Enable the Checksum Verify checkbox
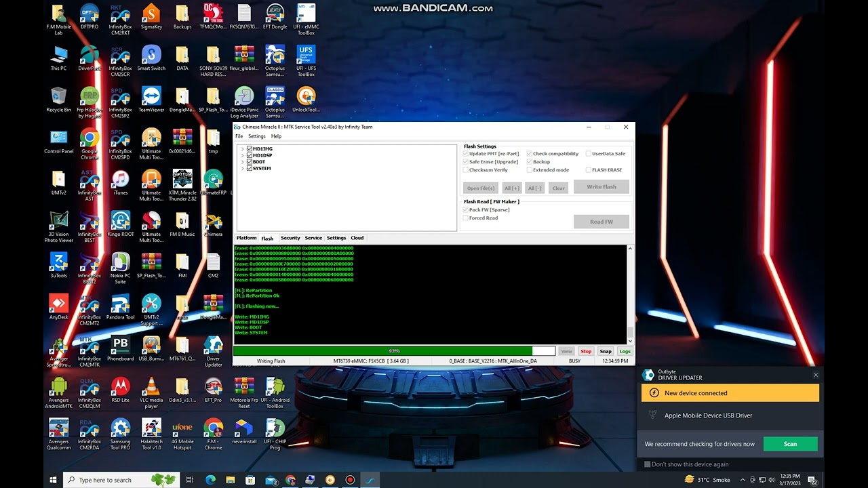This screenshot has width=868, height=488. [466, 170]
